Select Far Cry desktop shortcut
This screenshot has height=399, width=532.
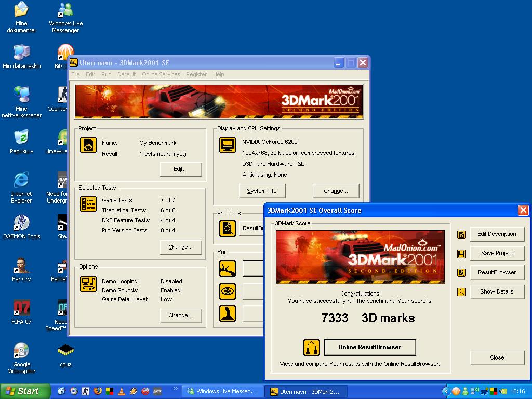21,270
